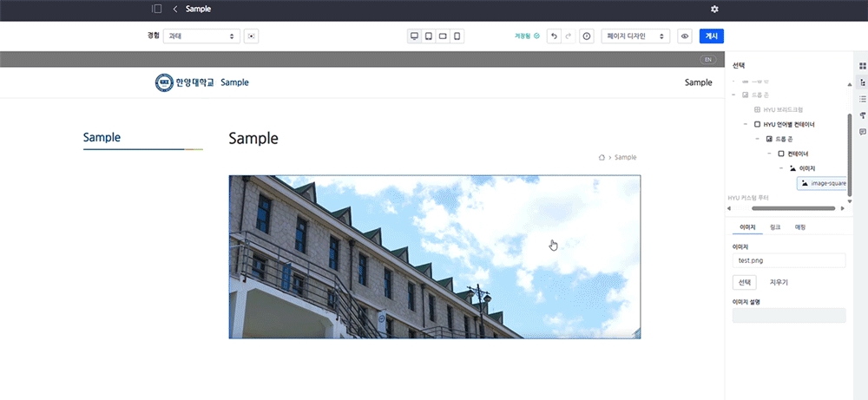Open the 페이지 디자인 mode dropdown

(636, 36)
